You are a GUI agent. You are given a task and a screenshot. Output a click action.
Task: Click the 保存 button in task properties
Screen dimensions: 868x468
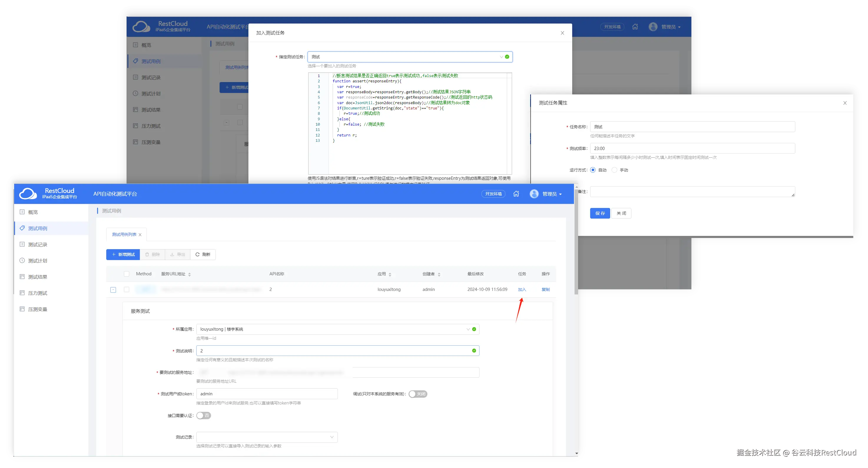pos(600,214)
